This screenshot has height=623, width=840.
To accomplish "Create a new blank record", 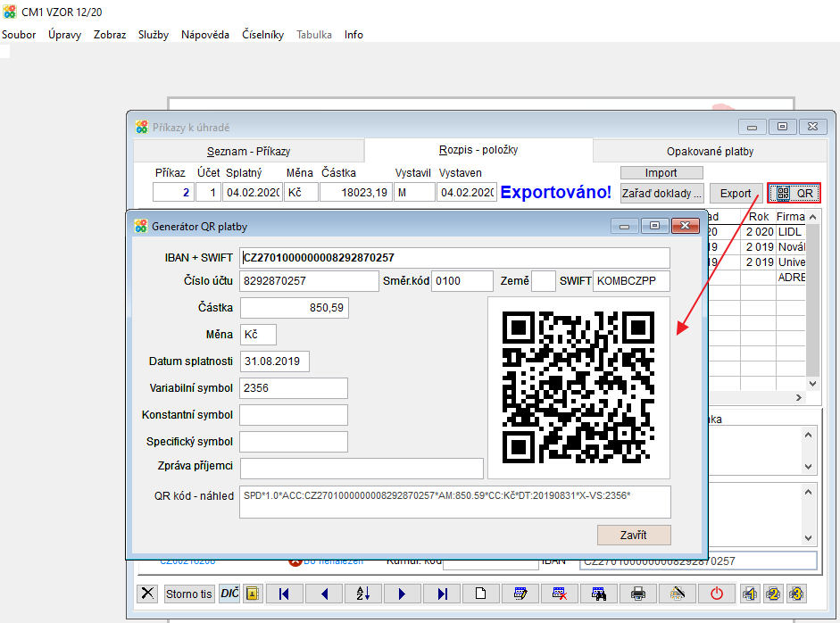I will pos(481,594).
